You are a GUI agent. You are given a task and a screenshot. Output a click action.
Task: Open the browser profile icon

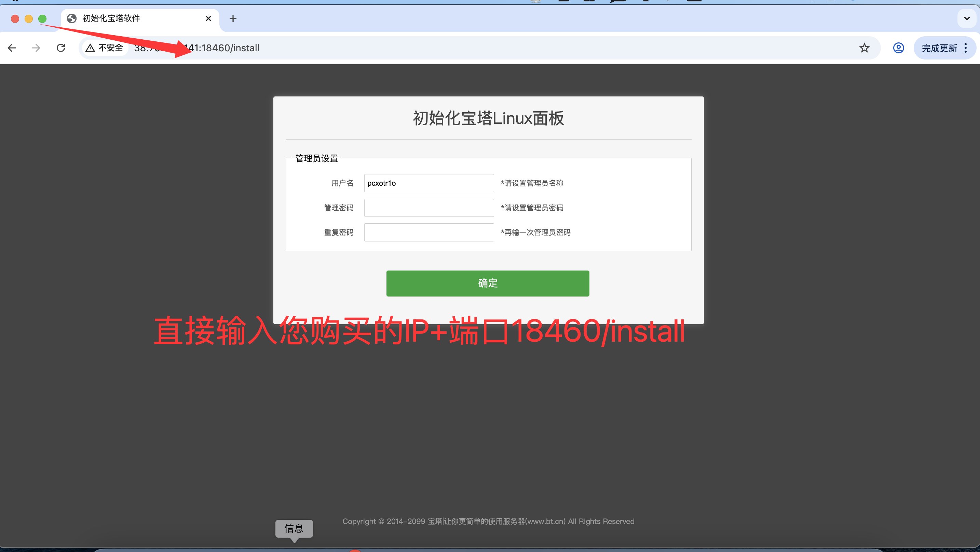pos(898,48)
